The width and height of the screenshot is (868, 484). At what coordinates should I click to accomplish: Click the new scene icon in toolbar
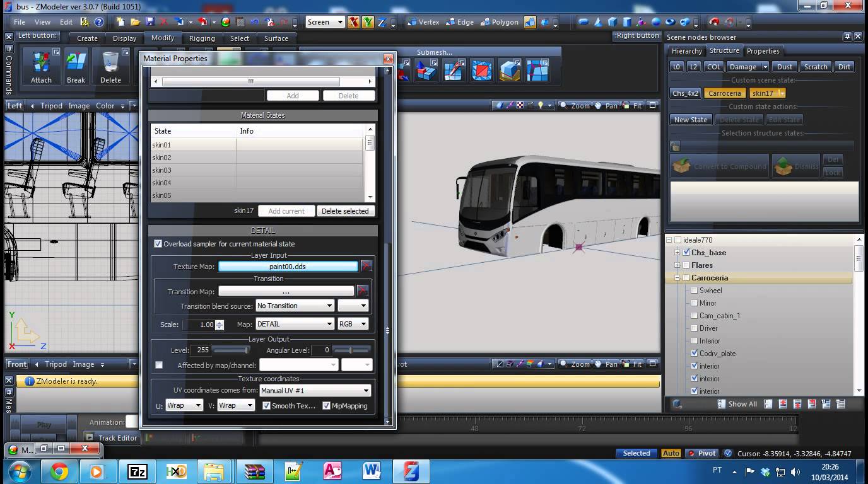tap(120, 22)
